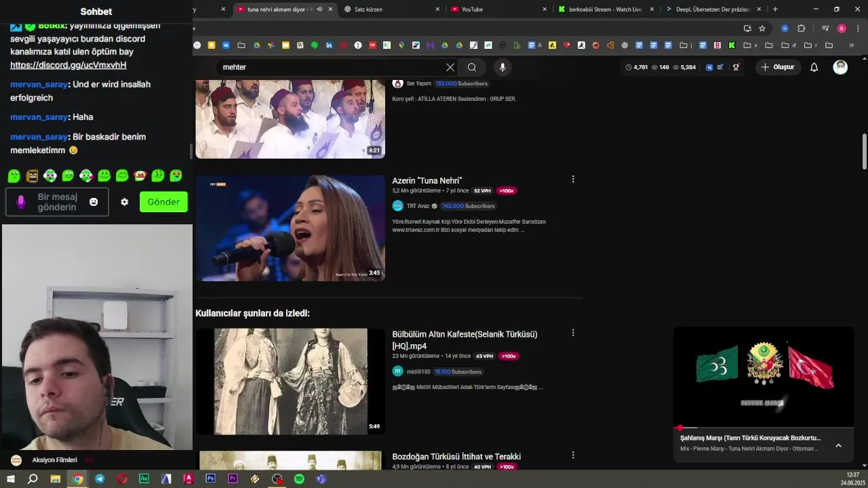Open the browser extensions puzzle icon

coord(801,28)
